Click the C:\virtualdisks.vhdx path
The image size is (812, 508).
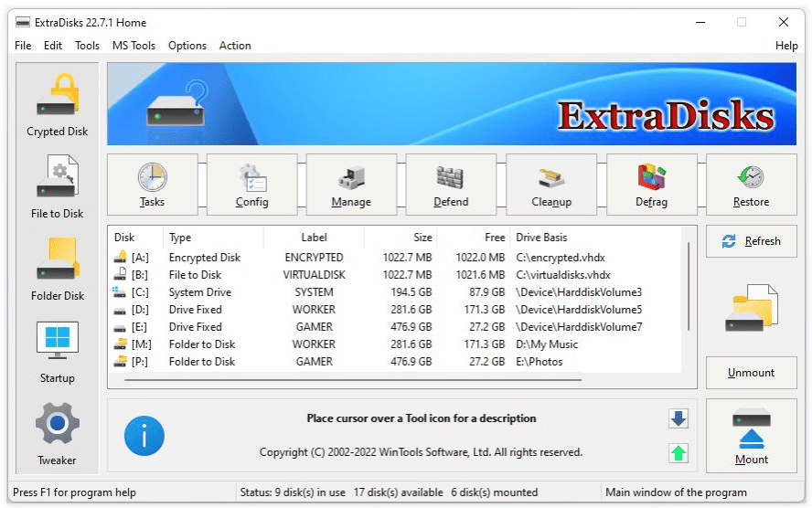tap(563, 275)
